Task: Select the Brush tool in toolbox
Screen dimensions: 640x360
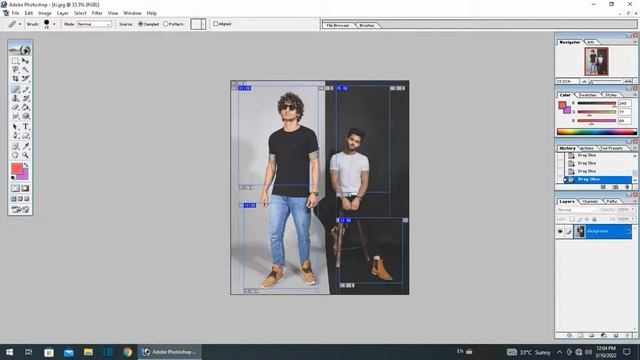Action: [x=25, y=89]
